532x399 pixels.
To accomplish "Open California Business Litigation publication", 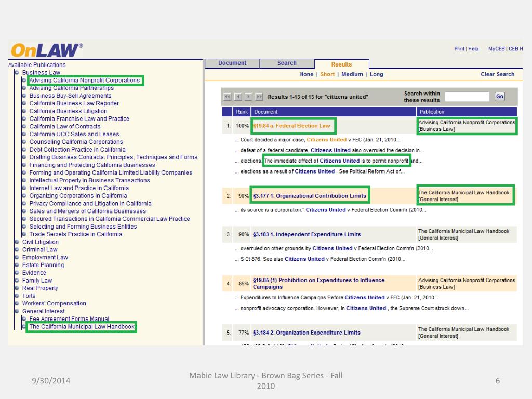I will pyautogui.click(x=68, y=111).
